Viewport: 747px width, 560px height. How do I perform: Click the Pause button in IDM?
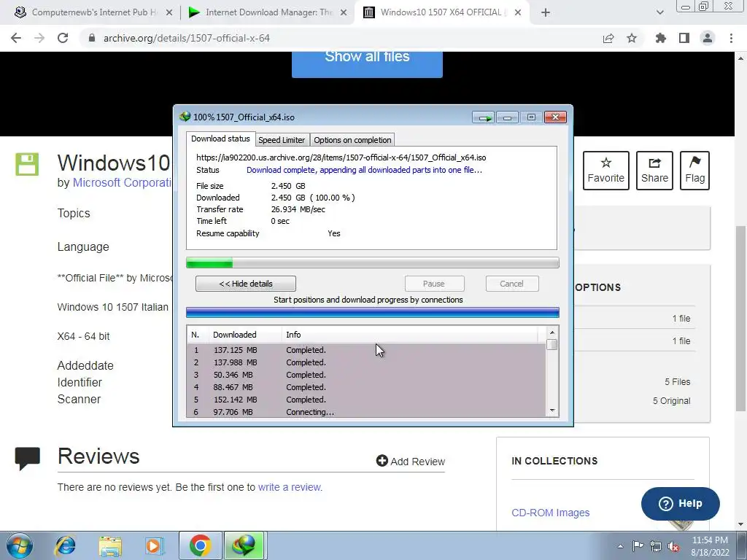point(434,284)
